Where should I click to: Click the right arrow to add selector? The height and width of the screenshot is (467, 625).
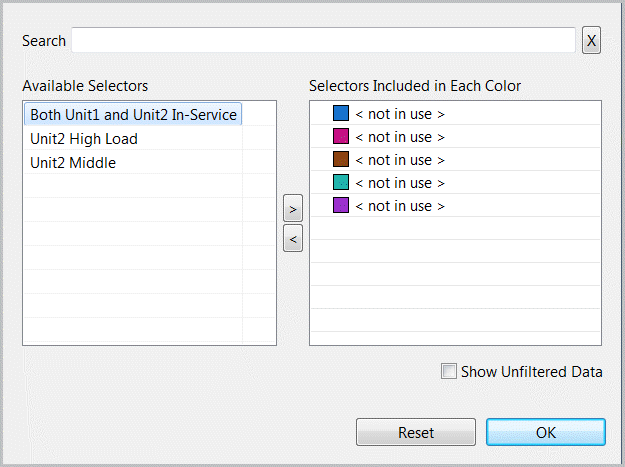(x=292, y=211)
